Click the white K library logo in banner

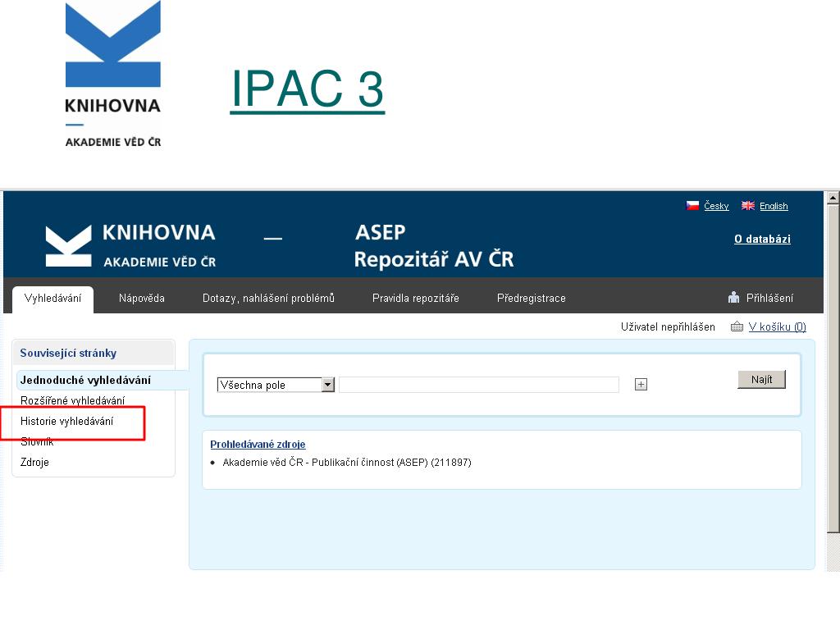pyautogui.click(x=69, y=246)
